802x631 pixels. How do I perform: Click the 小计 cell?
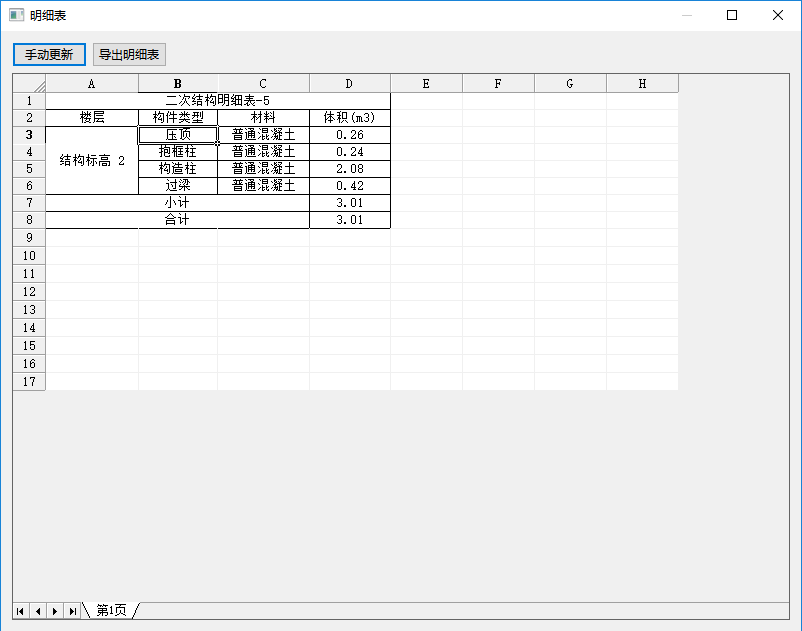click(177, 202)
